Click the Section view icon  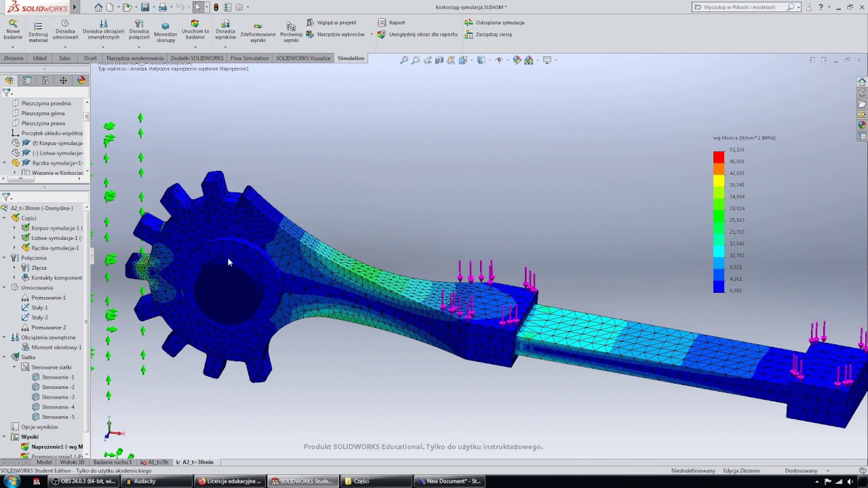click(x=439, y=60)
